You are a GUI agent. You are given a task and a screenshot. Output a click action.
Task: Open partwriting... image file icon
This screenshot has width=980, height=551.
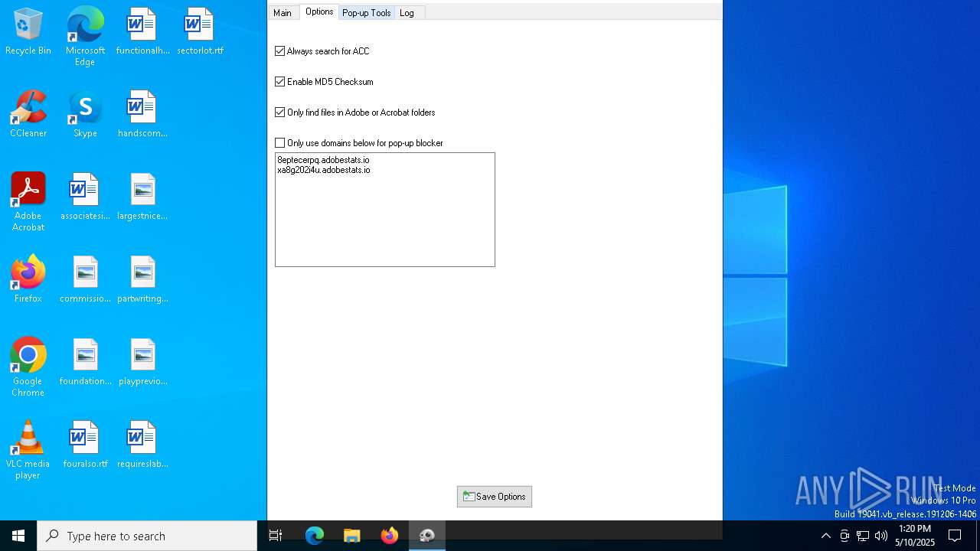(x=142, y=280)
